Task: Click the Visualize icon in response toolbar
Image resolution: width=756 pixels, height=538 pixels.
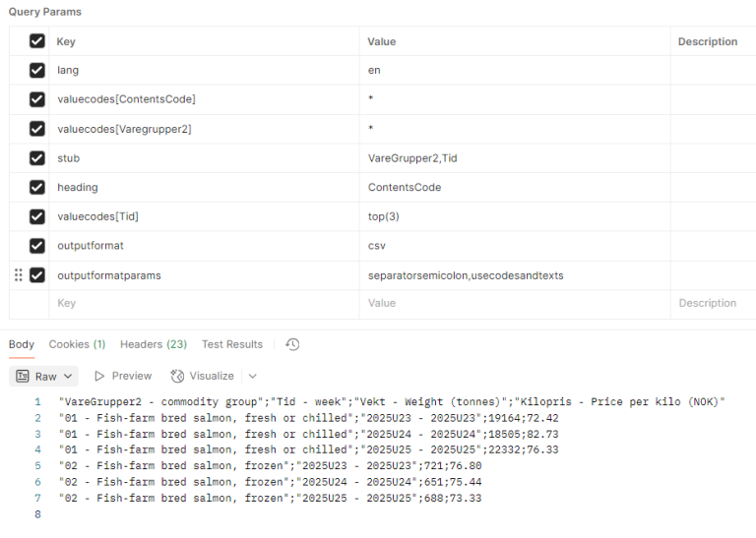Action: (x=177, y=376)
